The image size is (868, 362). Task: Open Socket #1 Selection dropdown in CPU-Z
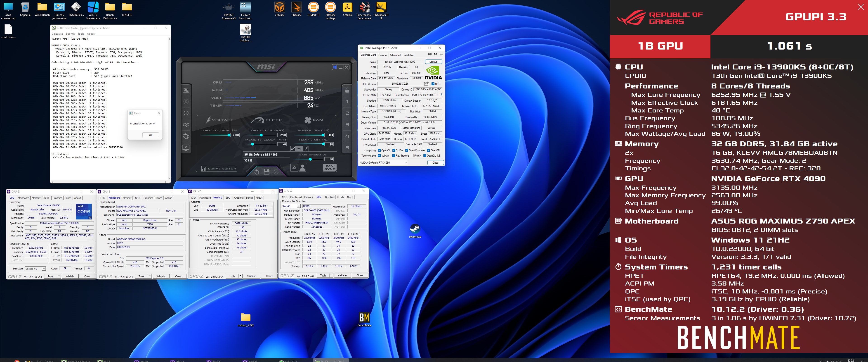(35, 269)
